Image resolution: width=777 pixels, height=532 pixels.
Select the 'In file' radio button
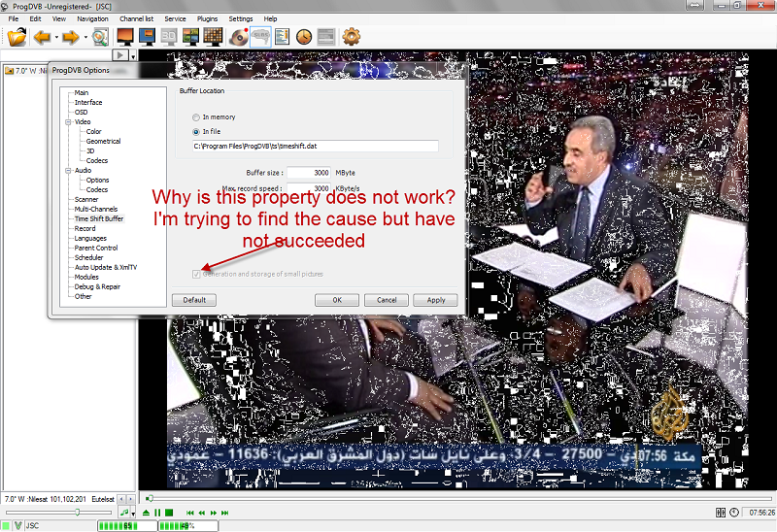tap(196, 131)
